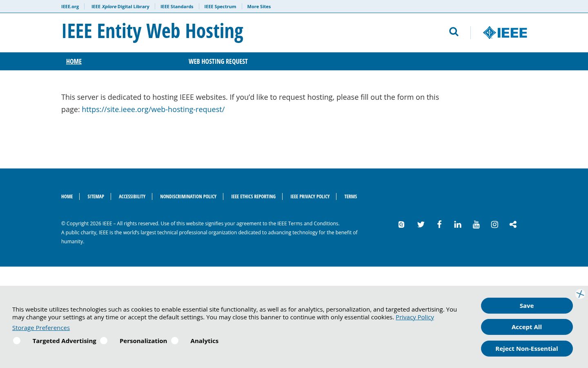Click the copyright Terms and Conditions text
Screen dimensions: 588x368
point(313,224)
